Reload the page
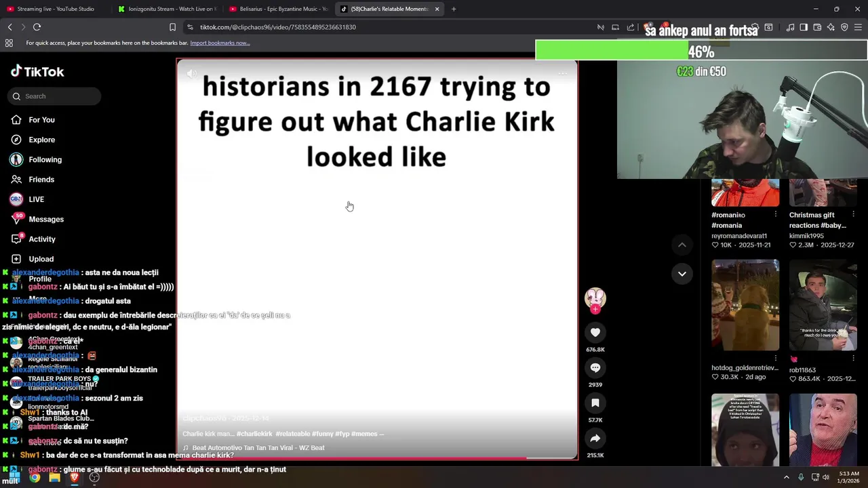This screenshot has width=868, height=488. [x=37, y=27]
